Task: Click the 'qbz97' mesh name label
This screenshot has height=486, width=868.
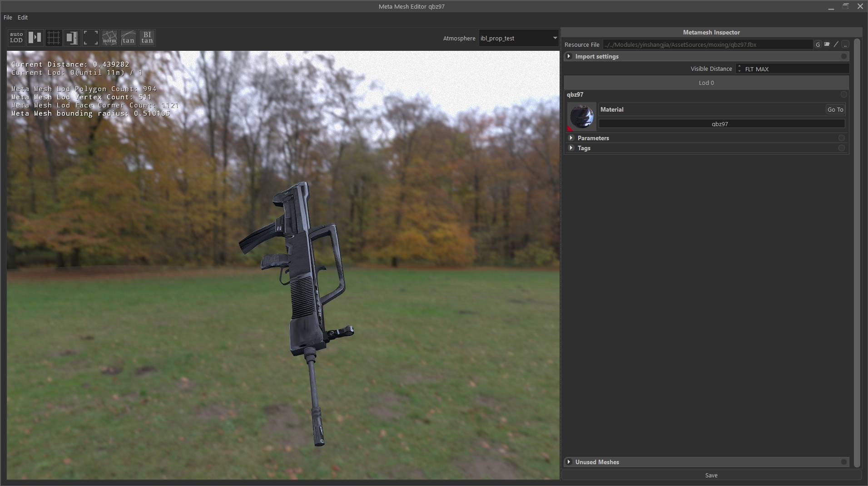Action: 575,94
